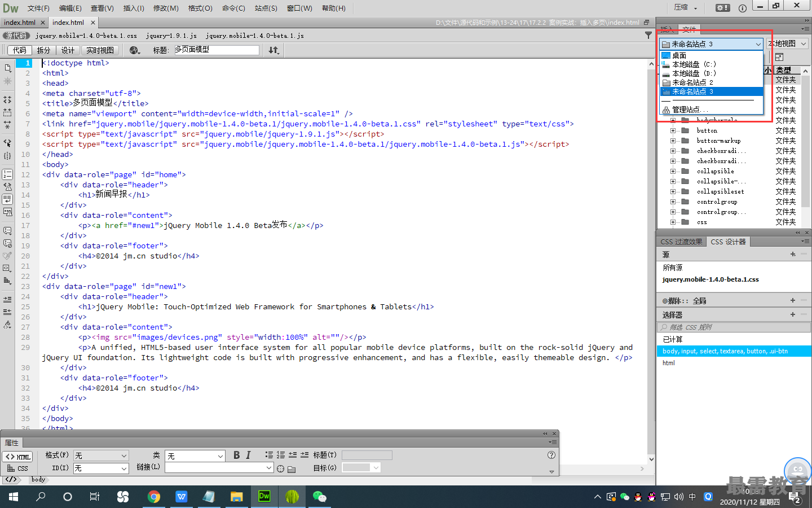Image resolution: width=812 pixels, height=508 pixels.
Task: Click the sync settings icon in title bar
Action: tap(722, 8)
